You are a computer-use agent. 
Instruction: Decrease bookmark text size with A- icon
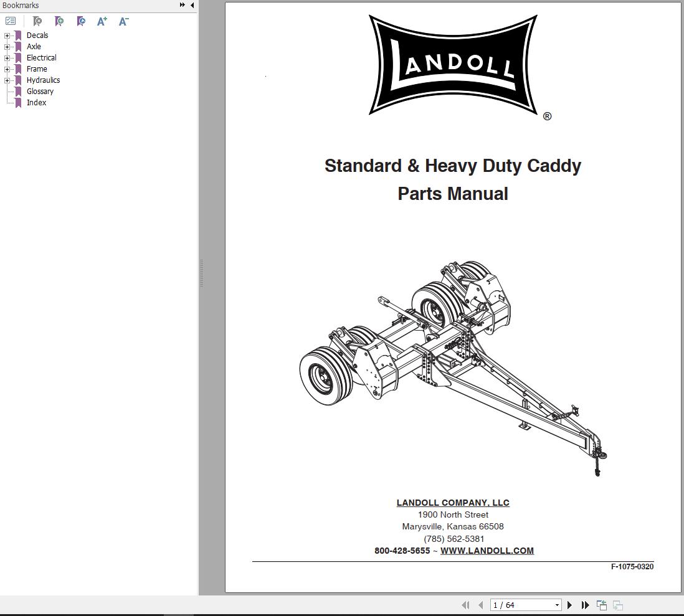coord(123,21)
